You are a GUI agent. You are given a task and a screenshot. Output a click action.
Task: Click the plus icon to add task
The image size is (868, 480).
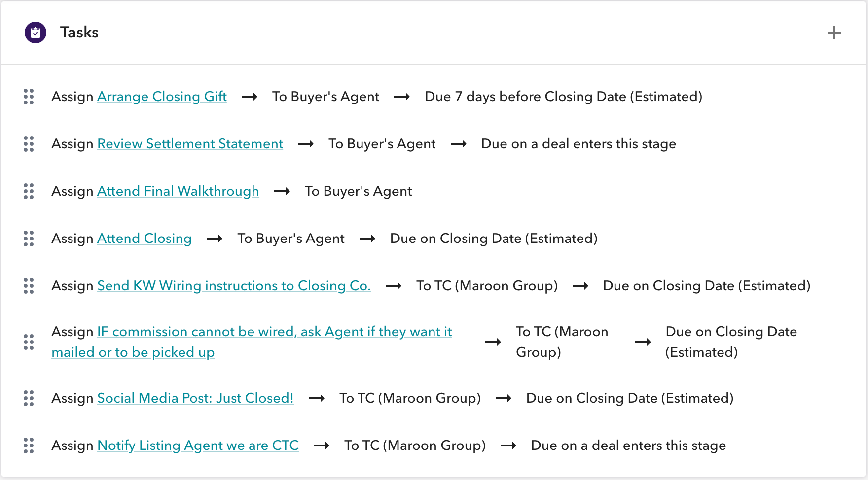click(x=834, y=33)
